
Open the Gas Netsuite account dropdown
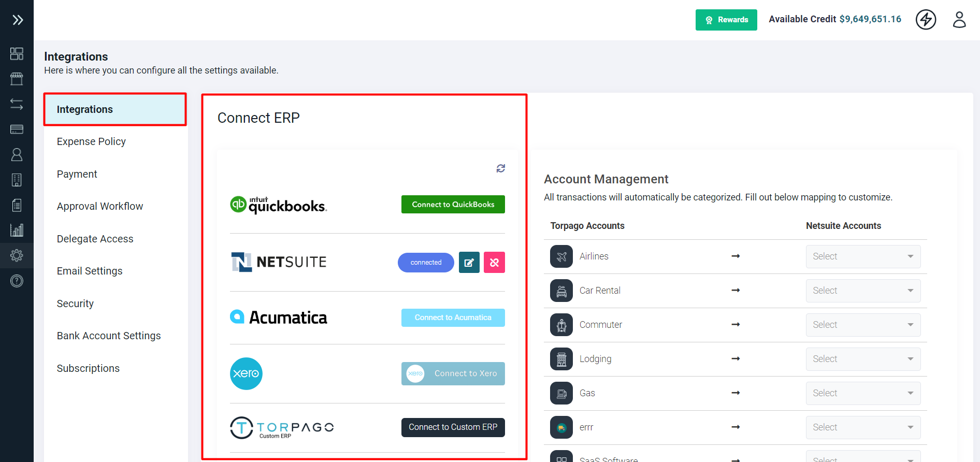(x=863, y=393)
